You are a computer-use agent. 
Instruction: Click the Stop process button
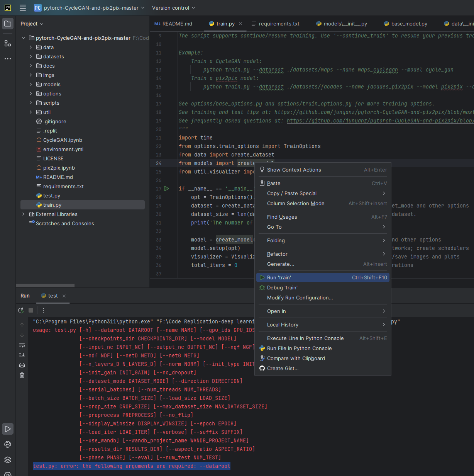coord(31,310)
